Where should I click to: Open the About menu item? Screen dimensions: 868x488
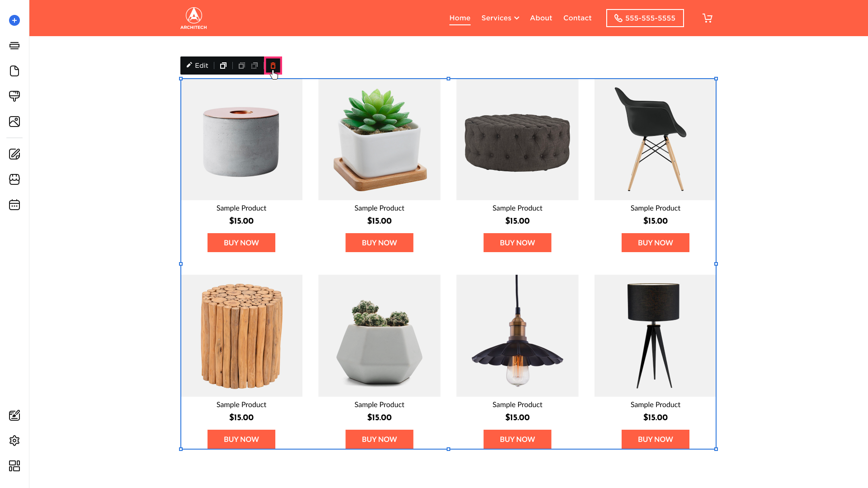[541, 18]
